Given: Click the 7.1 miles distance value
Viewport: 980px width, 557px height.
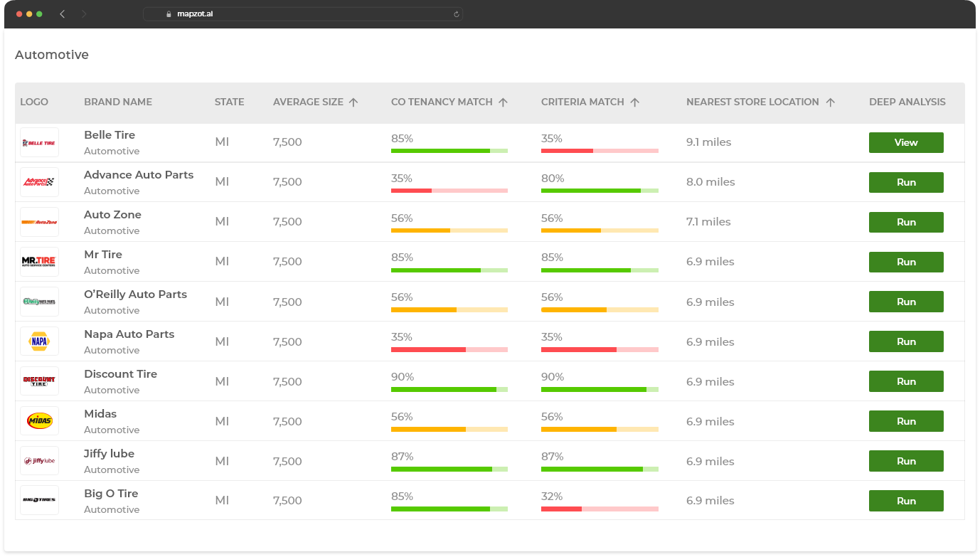Looking at the screenshot, I should [x=708, y=222].
